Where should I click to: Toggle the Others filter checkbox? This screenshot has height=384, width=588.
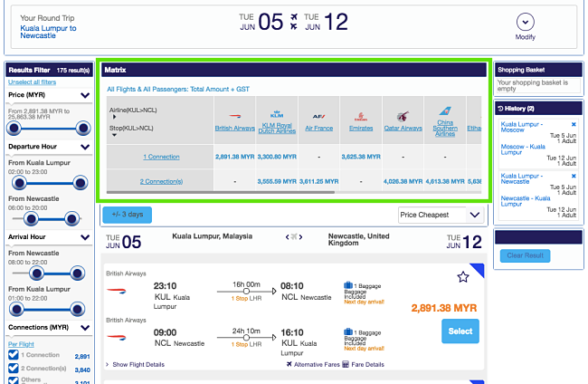pyautogui.click(x=14, y=380)
